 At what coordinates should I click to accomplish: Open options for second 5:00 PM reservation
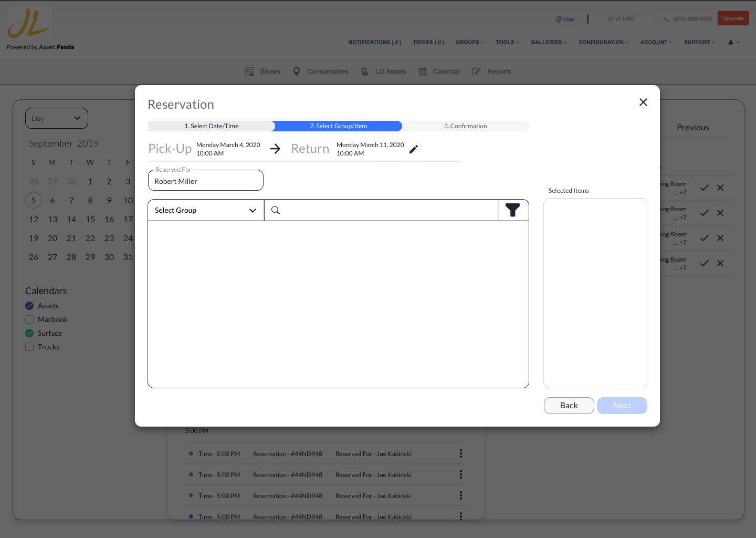pyautogui.click(x=461, y=474)
